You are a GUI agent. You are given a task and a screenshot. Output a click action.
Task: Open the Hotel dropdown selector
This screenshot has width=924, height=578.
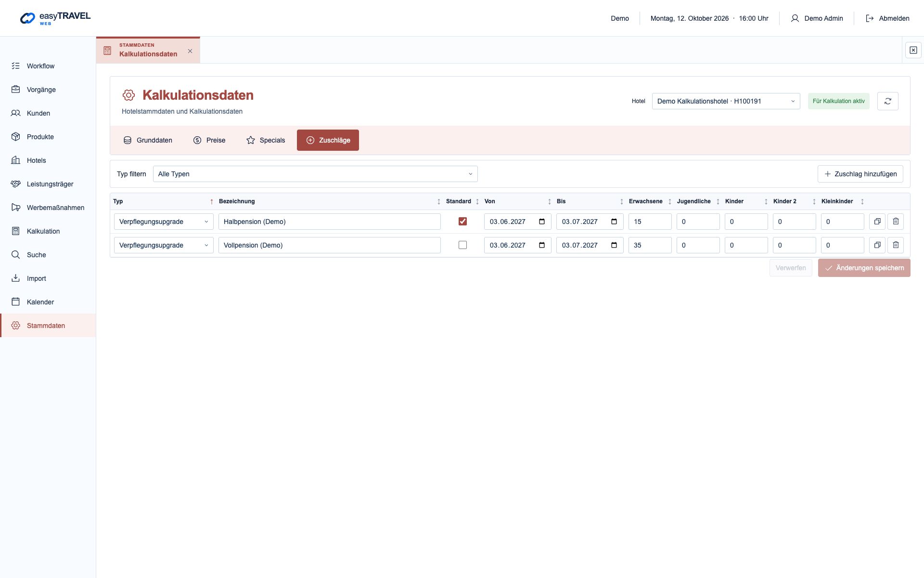pos(726,101)
